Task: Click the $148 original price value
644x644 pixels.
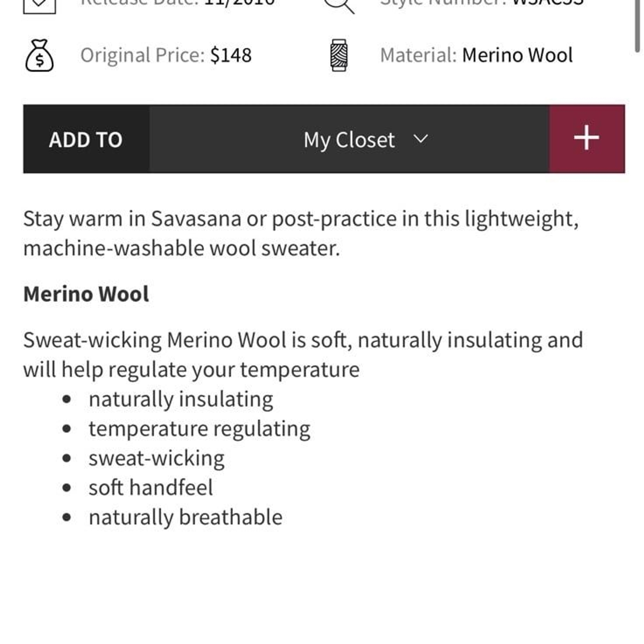Action: (231, 56)
